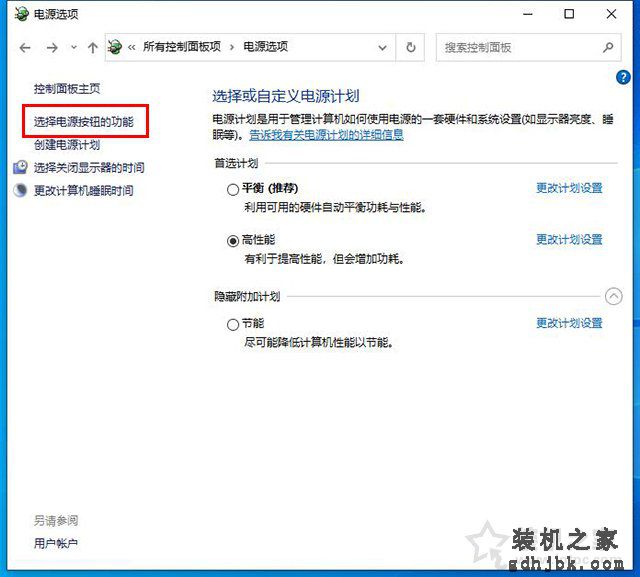Change plan settings for 高性能 plan
Image resolution: width=640 pixels, height=577 pixels.
pos(569,240)
